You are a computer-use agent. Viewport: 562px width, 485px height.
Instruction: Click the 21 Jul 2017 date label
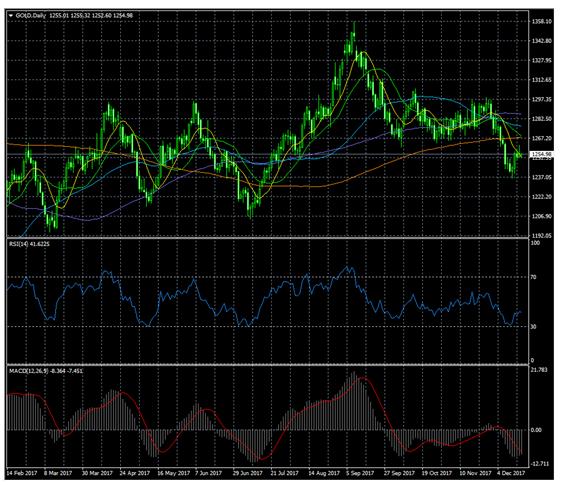[x=285, y=473]
